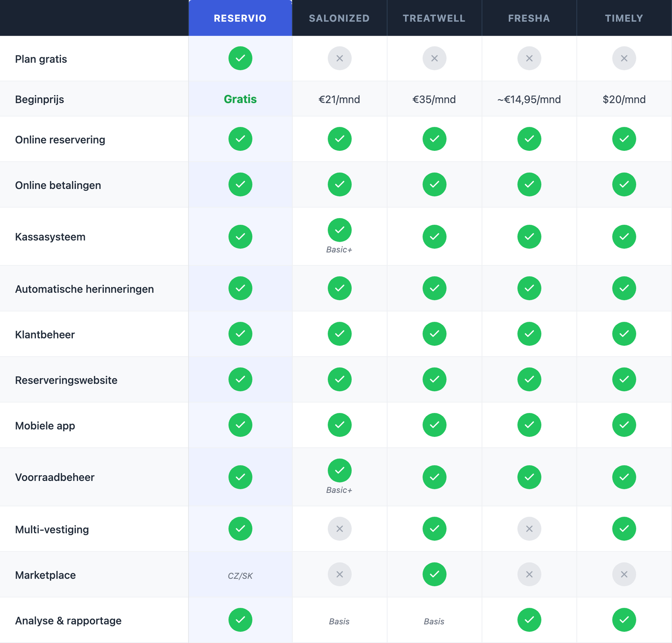Click Salonized's check for Voorraadbeheer
Screen dimensions: 672x643
[339, 470]
